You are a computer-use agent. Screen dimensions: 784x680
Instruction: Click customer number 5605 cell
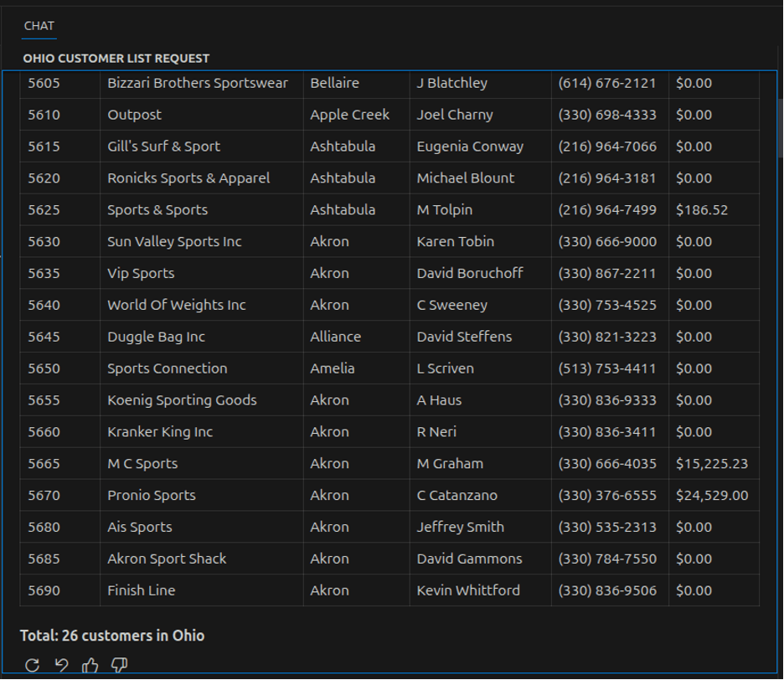pos(44,83)
